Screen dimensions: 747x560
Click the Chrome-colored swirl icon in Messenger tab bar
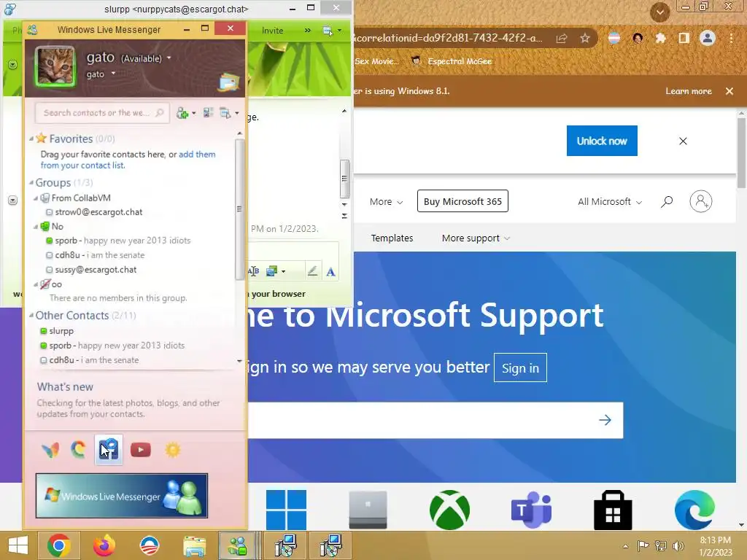79,449
